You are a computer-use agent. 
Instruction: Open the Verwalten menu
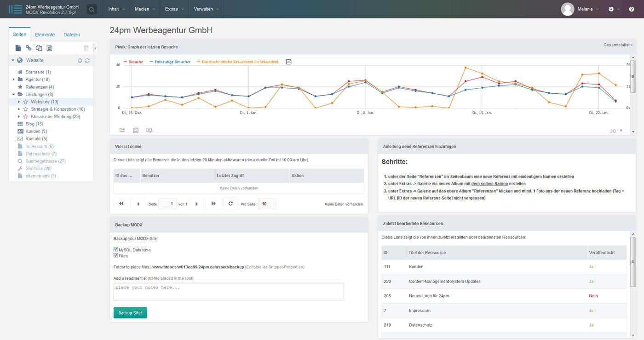pyautogui.click(x=206, y=9)
